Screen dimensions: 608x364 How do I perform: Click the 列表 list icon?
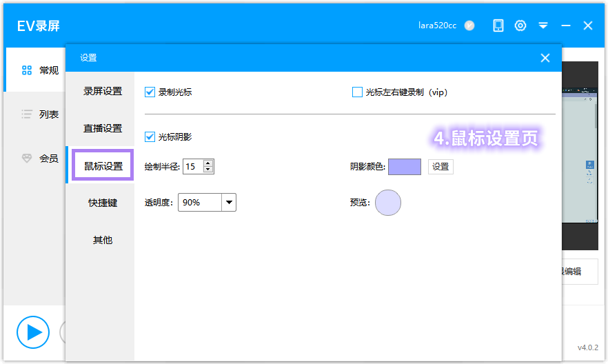[x=27, y=114]
